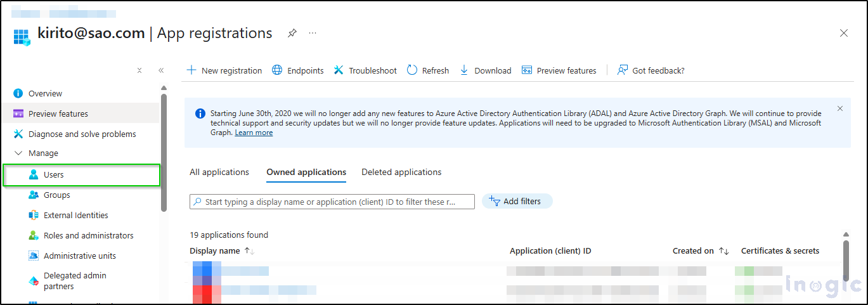Click Roles and administrators icon

tap(34, 235)
